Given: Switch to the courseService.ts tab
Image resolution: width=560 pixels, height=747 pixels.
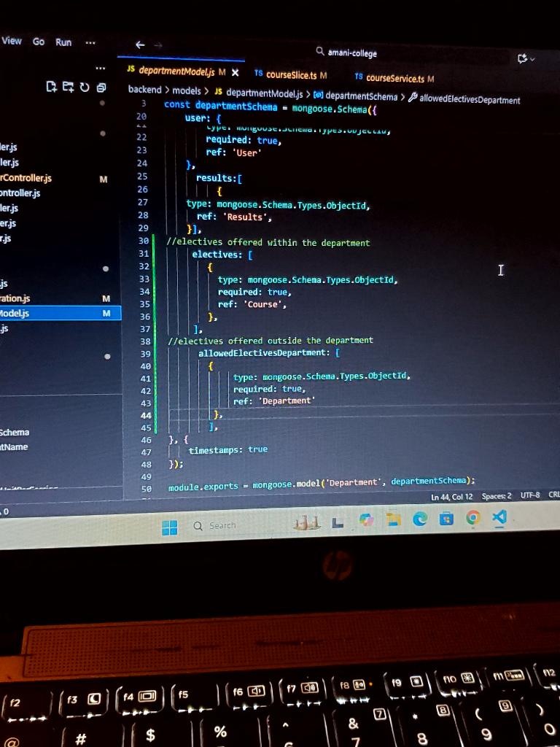Looking at the screenshot, I should 394,77.
